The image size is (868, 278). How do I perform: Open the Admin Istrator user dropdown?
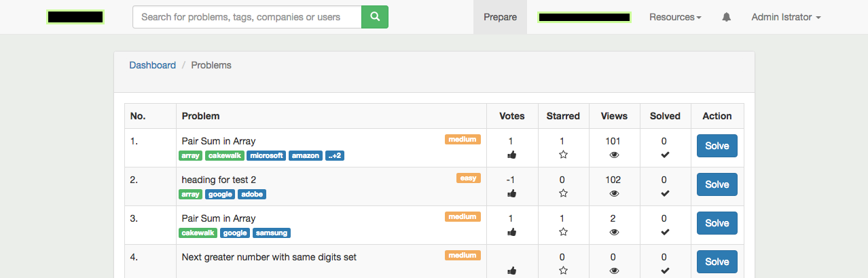[786, 17]
